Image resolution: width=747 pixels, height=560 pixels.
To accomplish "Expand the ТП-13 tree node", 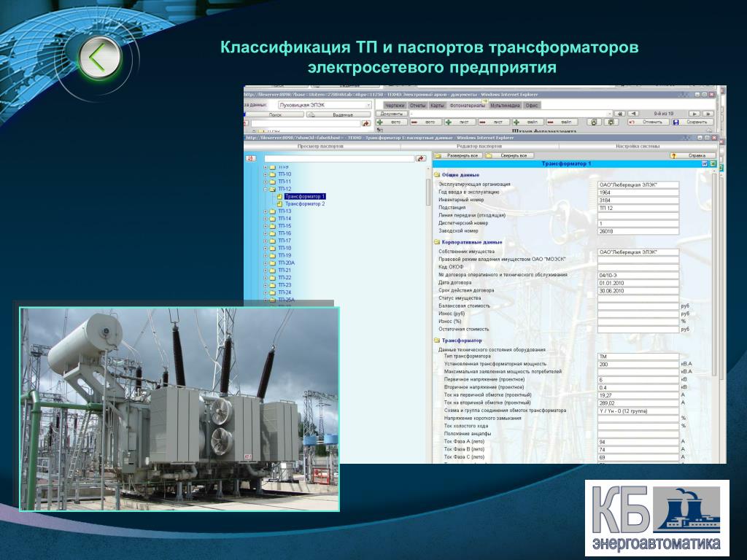I will 266,211.
